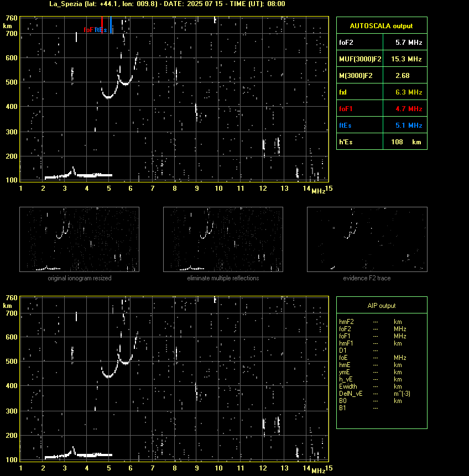Select the M(3000)F2 value 2.68

coord(403,75)
